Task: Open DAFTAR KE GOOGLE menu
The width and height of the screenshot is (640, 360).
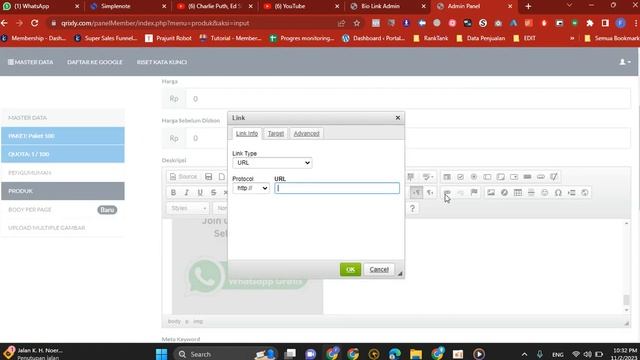Action: point(95,62)
